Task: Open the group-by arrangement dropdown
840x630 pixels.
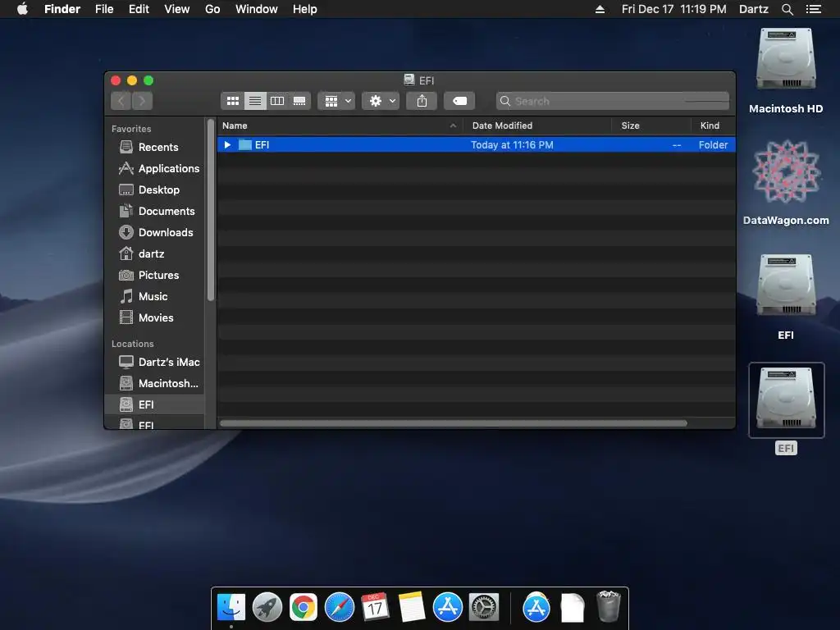Action: pyautogui.click(x=337, y=101)
